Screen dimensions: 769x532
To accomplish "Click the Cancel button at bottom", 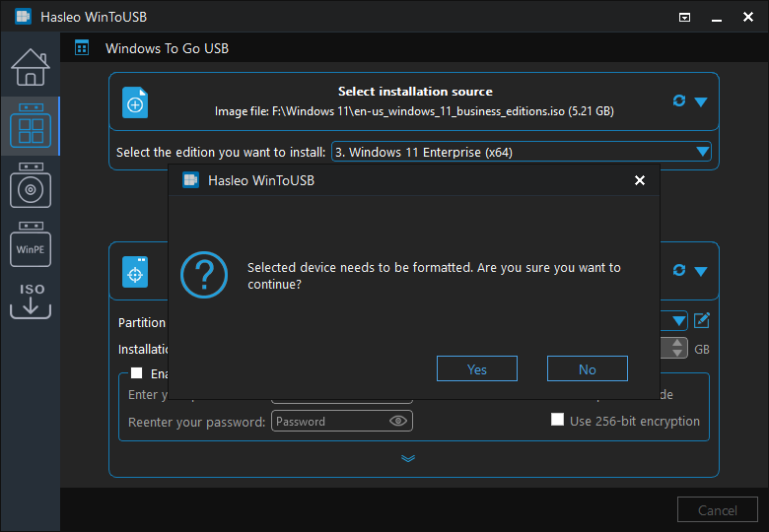I will point(718,510).
